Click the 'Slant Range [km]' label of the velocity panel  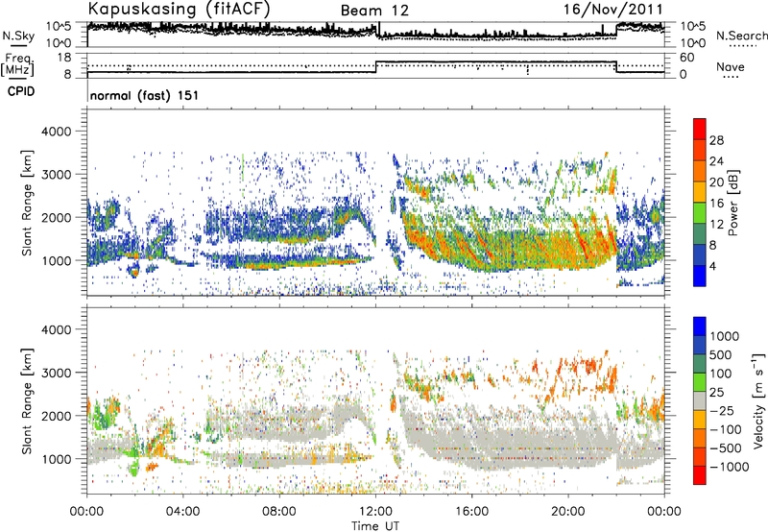27,400
